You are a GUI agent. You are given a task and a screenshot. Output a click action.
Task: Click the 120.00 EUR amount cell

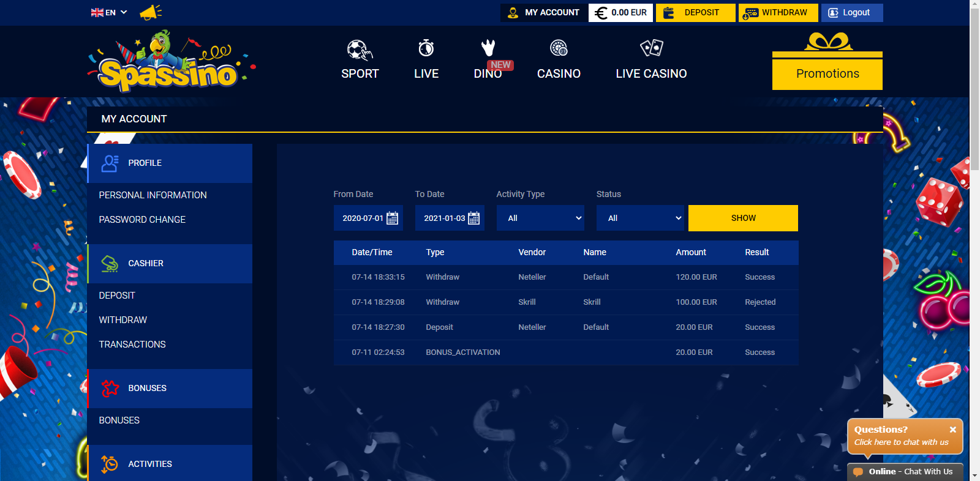(696, 277)
